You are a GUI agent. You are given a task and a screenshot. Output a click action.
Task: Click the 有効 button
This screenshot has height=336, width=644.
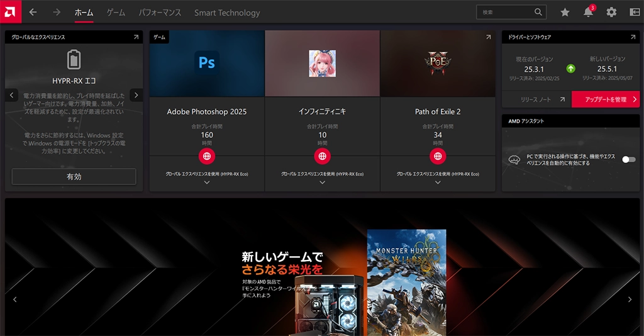74,177
